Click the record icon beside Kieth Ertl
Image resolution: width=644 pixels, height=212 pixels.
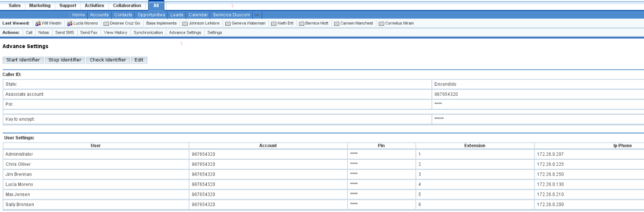pos(274,24)
